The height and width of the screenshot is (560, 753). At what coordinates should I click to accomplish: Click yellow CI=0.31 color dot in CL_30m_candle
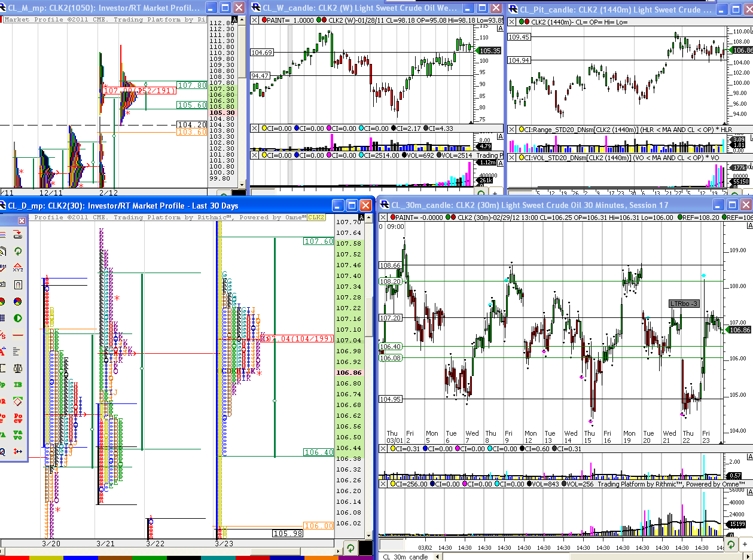[x=393, y=449]
